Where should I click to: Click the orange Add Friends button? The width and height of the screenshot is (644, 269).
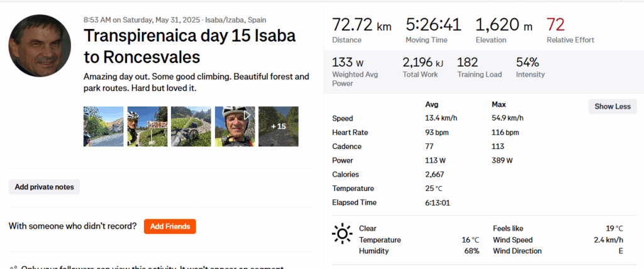coord(170,227)
